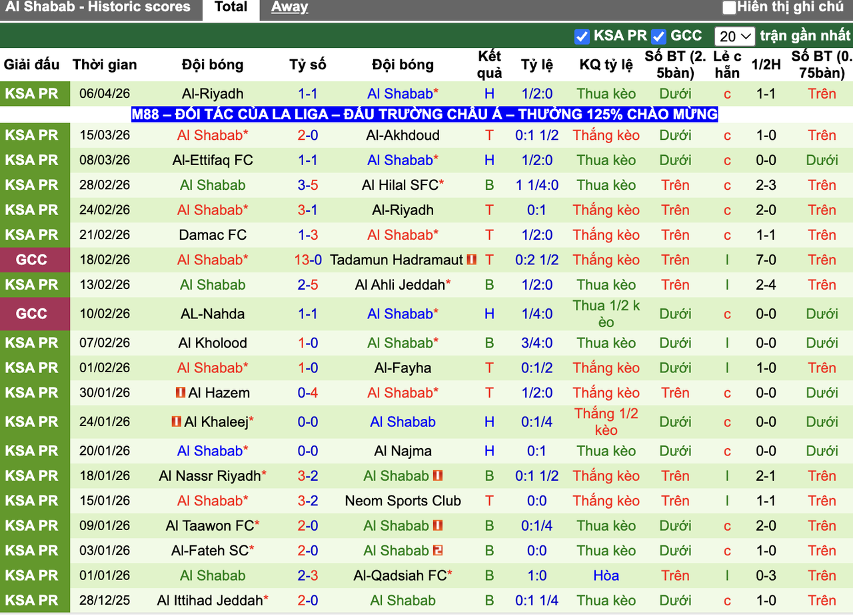Image resolution: width=853 pixels, height=616 pixels.
Task: Click the KQ tỷ lệ column header
Action: [x=606, y=65]
